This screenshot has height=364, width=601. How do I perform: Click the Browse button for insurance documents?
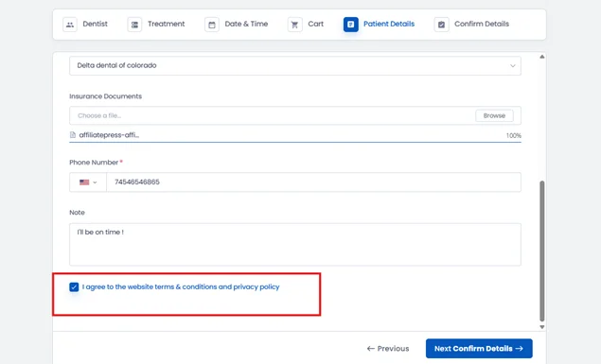pyautogui.click(x=494, y=115)
